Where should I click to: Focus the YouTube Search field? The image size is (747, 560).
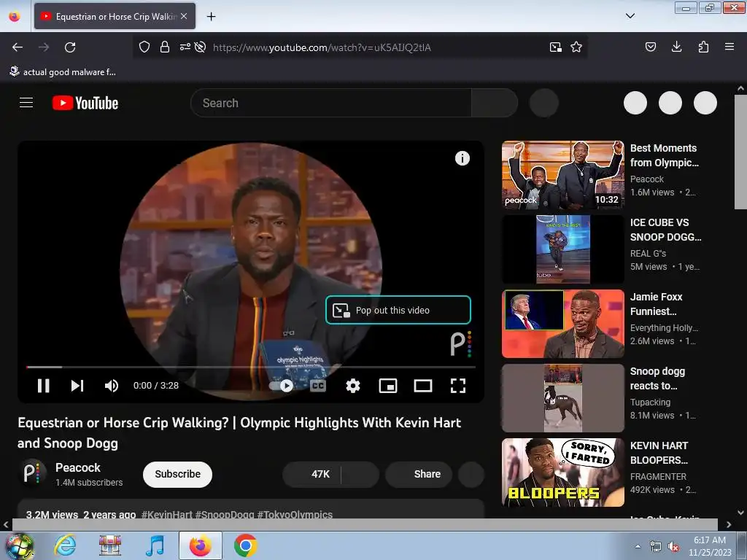pos(330,103)
